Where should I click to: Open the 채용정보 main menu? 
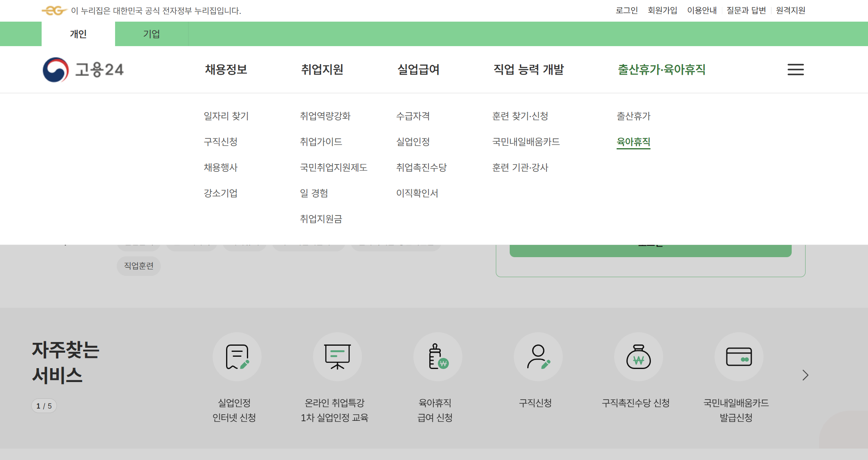(x=226, y=69)
